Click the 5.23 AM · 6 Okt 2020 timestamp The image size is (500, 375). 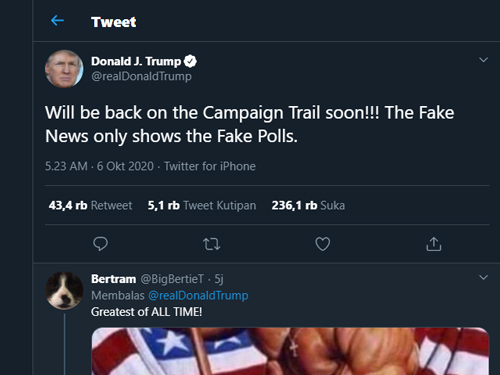pyautogui.click(x=99, y=166)
